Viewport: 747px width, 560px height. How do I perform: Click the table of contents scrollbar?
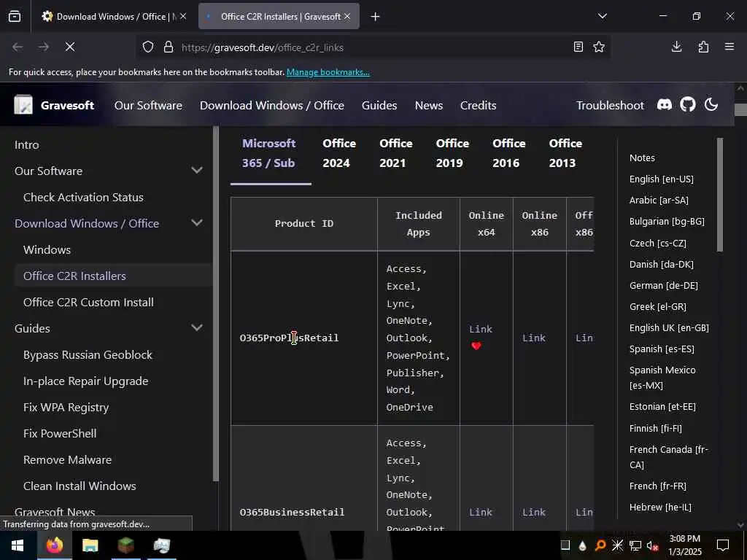(720, 195)
